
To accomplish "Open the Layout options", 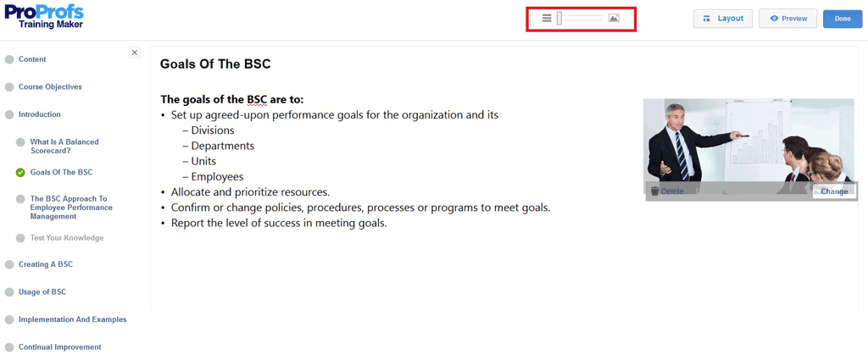I will [722, 19].
